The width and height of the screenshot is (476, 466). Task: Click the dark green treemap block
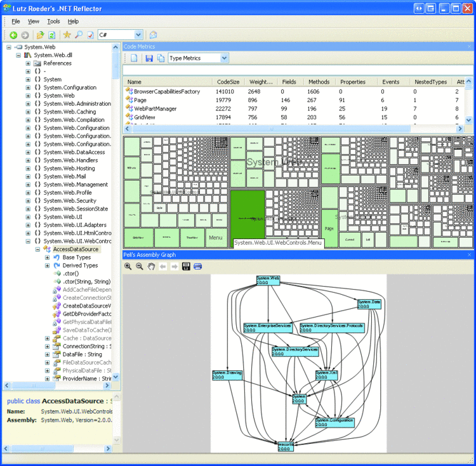tap(248, 218)
